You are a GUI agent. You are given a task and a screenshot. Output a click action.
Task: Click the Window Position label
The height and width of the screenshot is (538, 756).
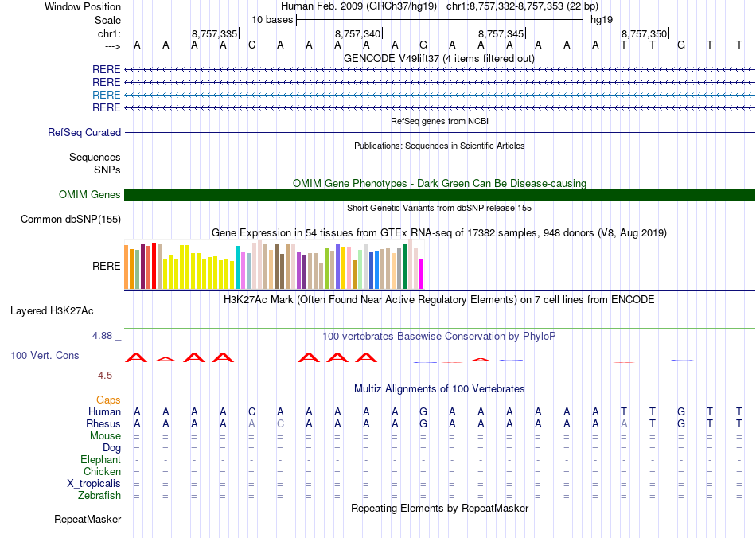pyautogui.click(x=83, y=6)
